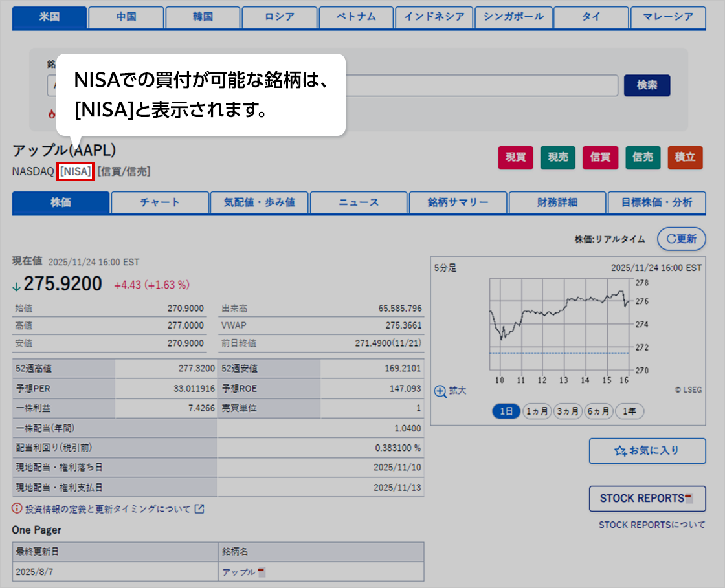Open STOCK REPORTS button
The height and width of the screenshot is (588, 725).
point(647,499)
